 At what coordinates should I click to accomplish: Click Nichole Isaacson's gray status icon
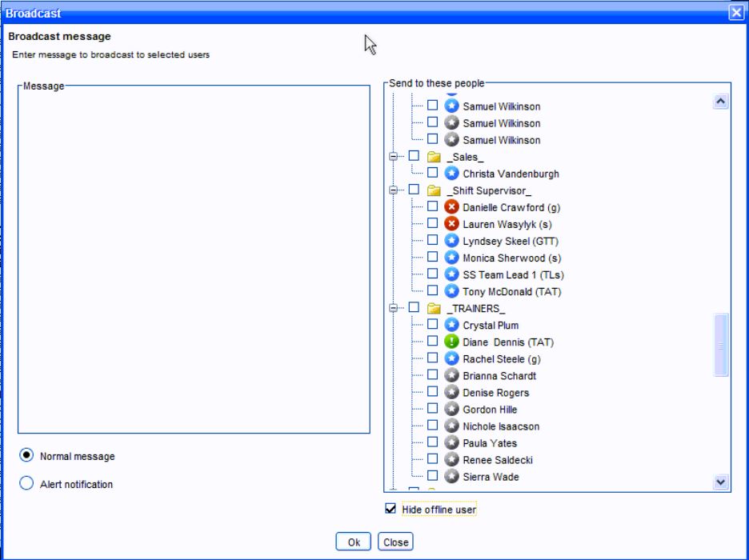coord(451,426)
